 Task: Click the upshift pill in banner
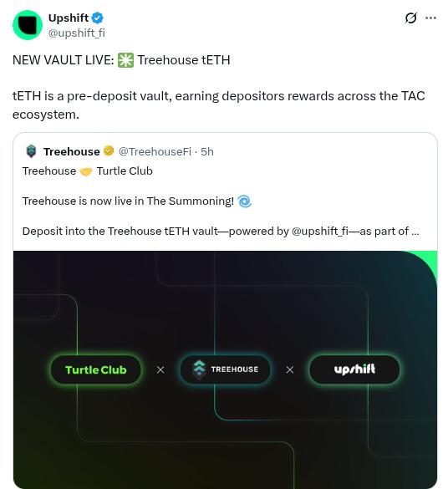[354, 369]
